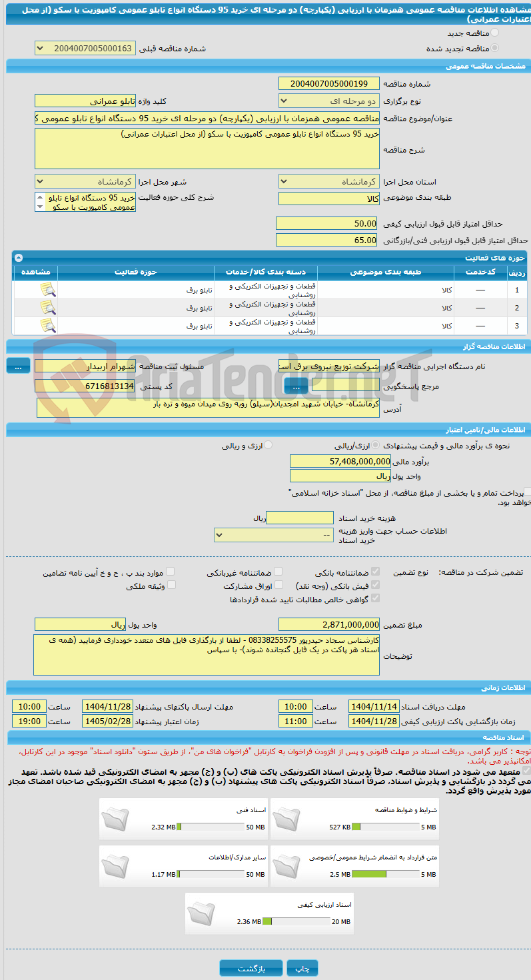The width and height of the screenshot is (531, 980).
Task: Open the document fee deposit account dropdown
Action: tap(274, 535)
